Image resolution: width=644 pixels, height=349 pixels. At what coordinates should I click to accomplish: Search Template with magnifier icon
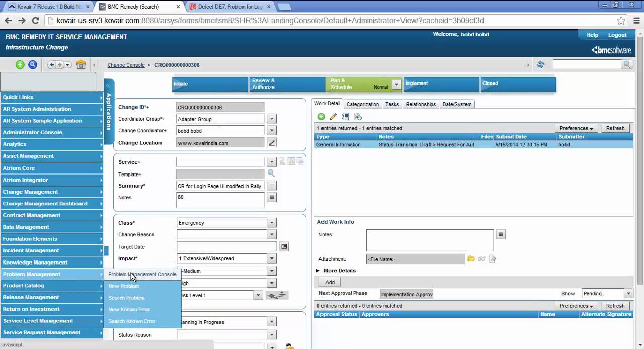click(x=271, y=173)
